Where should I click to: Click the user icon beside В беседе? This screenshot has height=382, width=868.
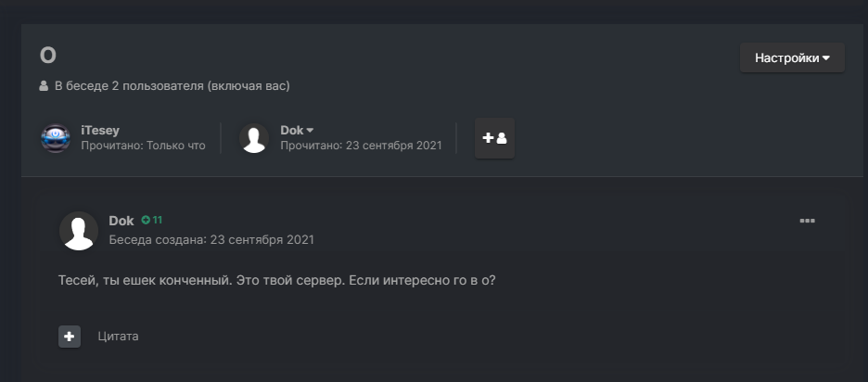[x=44, y=86]
